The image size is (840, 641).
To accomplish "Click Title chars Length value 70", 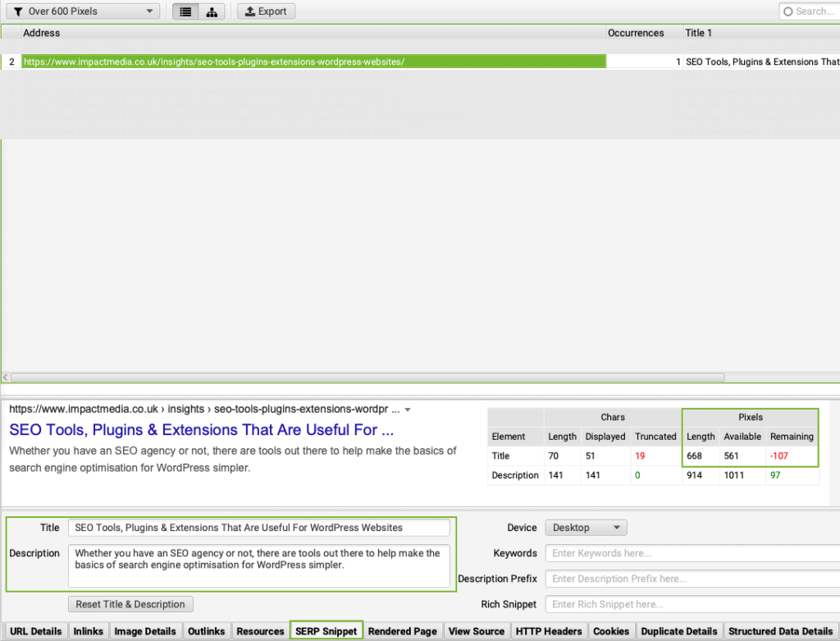I will pos(554,456).
